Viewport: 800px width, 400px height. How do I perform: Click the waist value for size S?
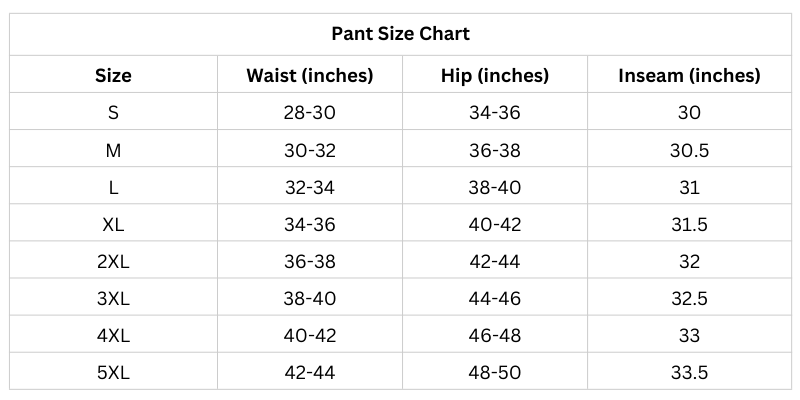click(310, 113)
